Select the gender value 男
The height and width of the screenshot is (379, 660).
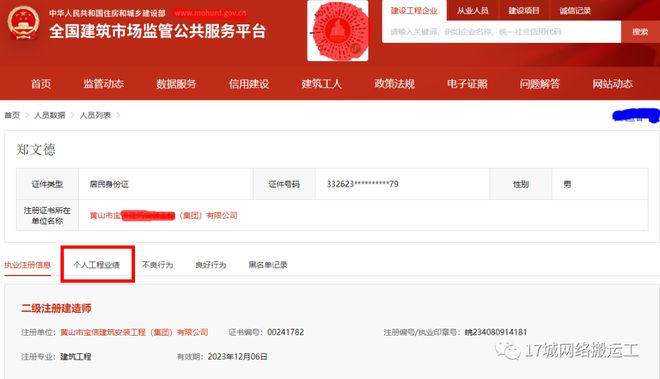point(567,184)
